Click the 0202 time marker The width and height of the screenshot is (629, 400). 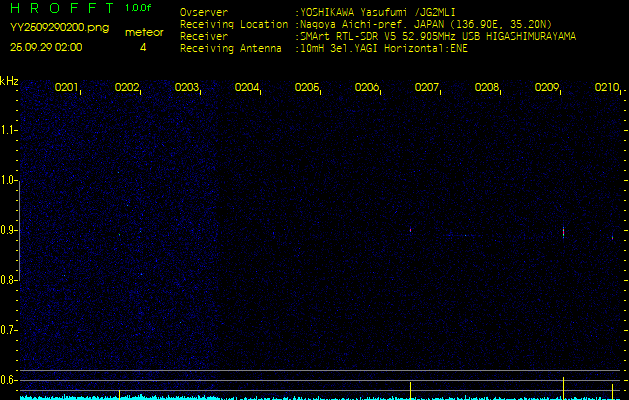[x=126, y=87]
